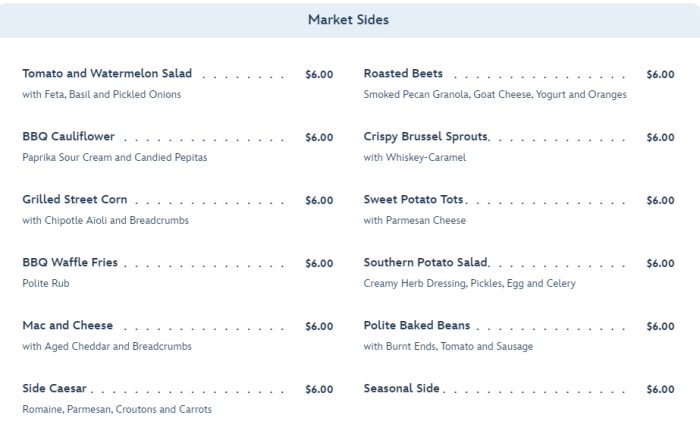Click the Side Caesar $6.00 price
The width and height of the screenshot is (700, 431).
coord(319,390)
